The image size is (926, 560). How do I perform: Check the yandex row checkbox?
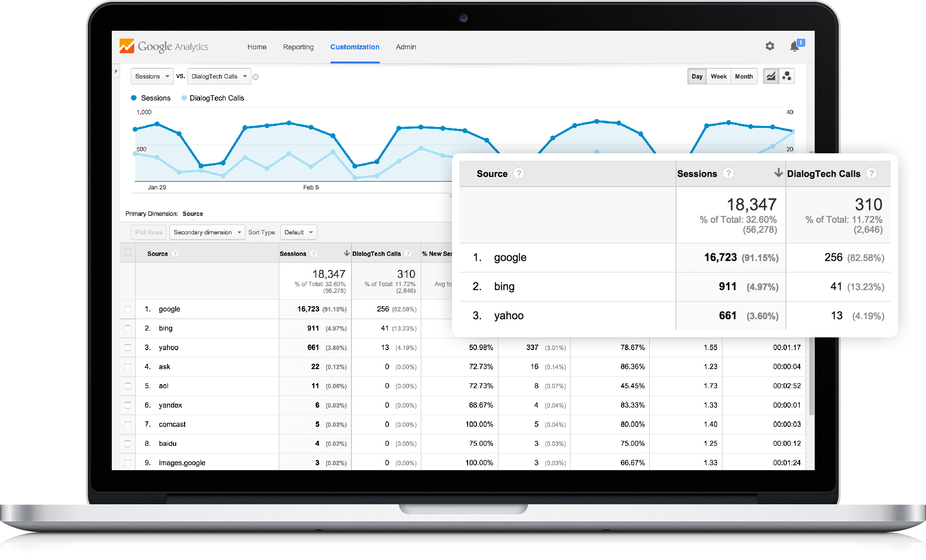click(127, 405)
